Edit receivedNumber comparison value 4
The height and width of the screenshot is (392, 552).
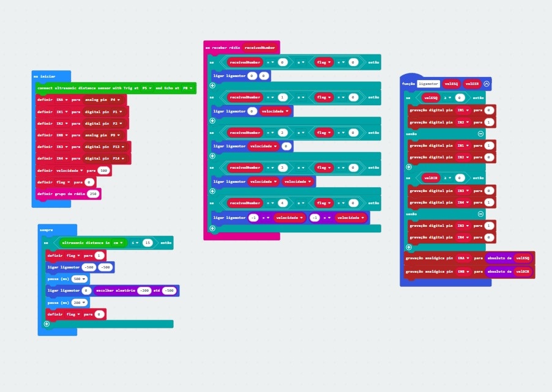point(282,203)
